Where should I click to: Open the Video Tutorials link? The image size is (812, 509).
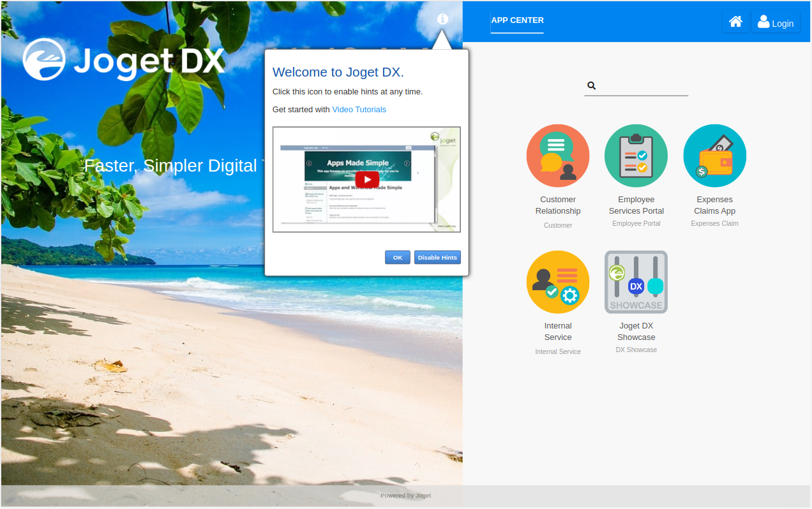(359, 109)
